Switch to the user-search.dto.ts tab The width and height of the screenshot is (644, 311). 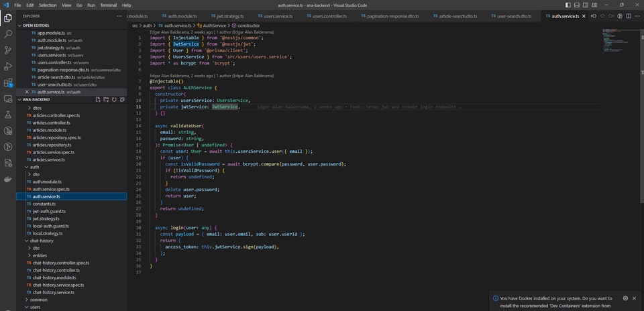pos(511,16)
